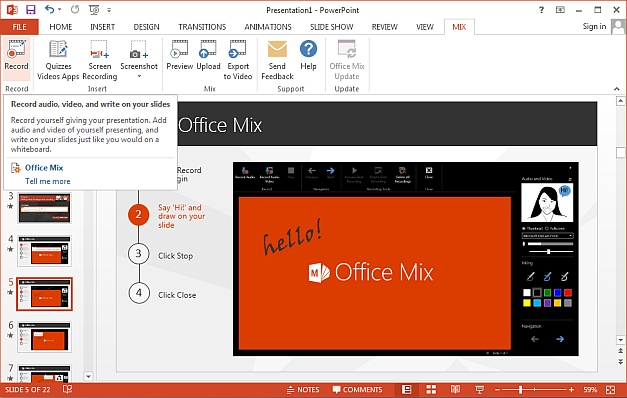The image size is (627, 398).
Task: Click the 'Click Close' step text
Action: click(x=177, y=295)
